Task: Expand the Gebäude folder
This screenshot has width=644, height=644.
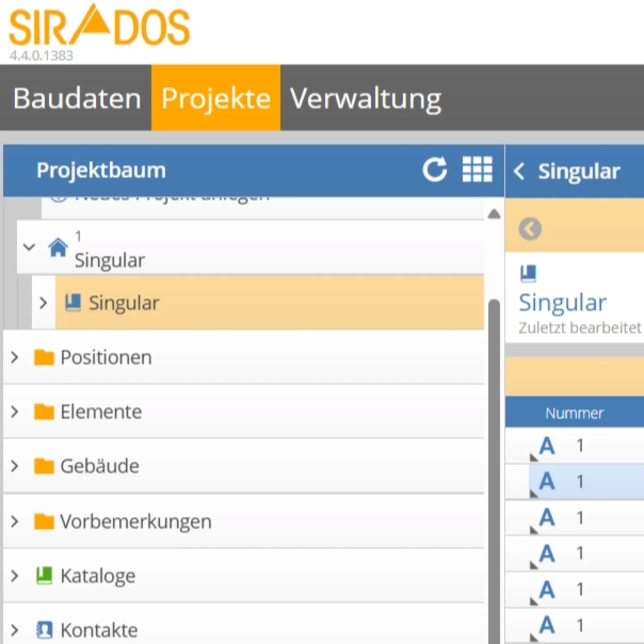Action: [x=15, y=466]
